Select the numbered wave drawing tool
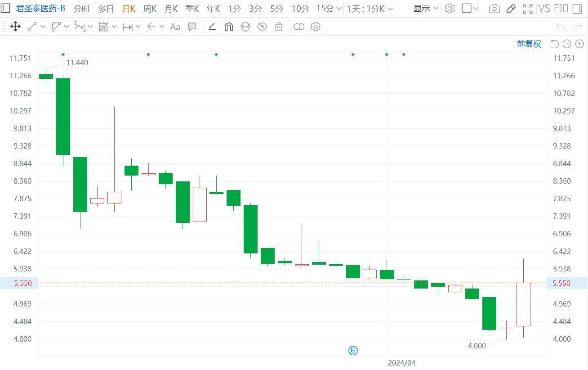The width and height of the screenshot is (588, 370). click(x=80, y=27)
